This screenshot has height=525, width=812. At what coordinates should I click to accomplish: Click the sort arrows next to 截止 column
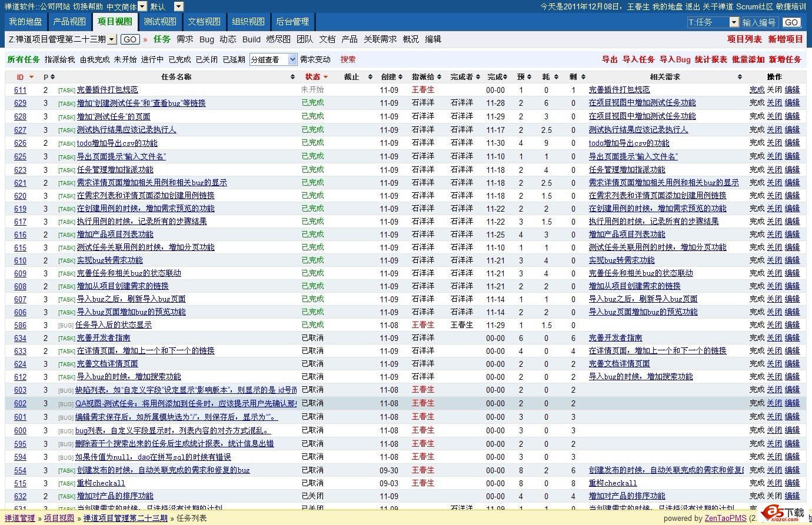coord(370,77)
